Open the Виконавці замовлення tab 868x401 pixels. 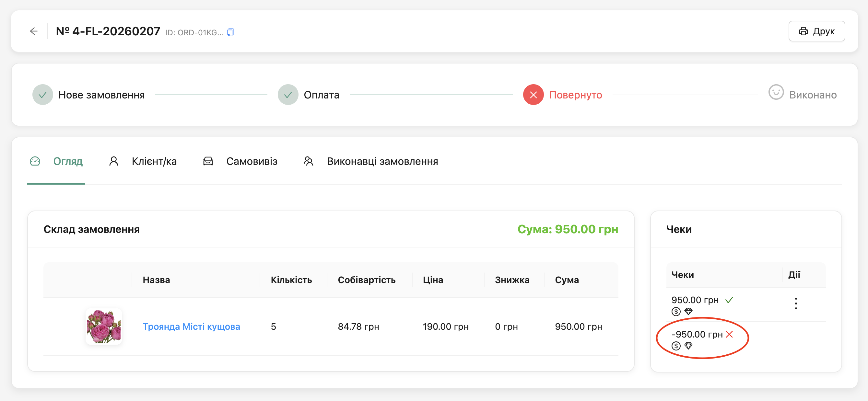[x=382, y=161]
